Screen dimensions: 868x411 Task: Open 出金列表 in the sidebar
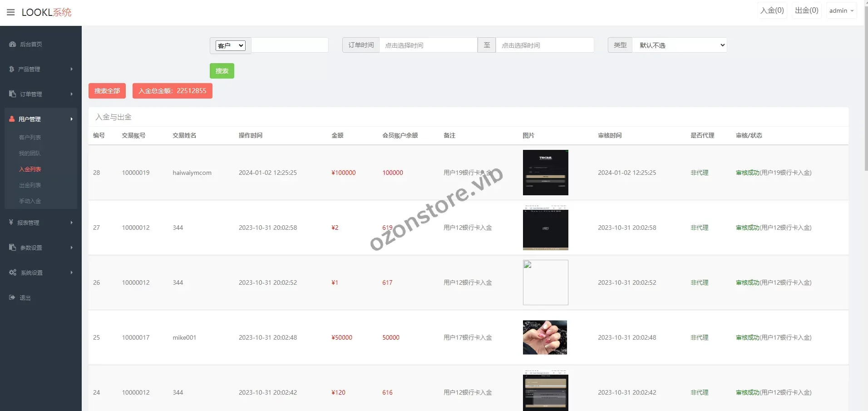30,185
